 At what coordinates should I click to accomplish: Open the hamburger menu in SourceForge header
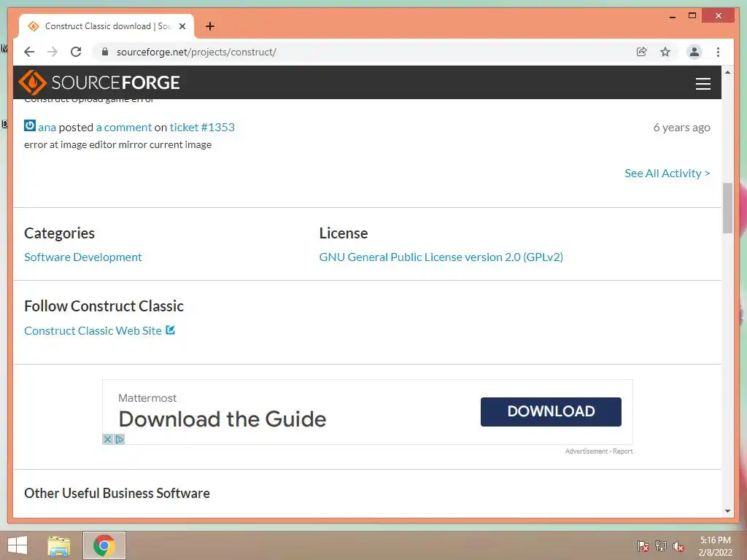(703, 83)
